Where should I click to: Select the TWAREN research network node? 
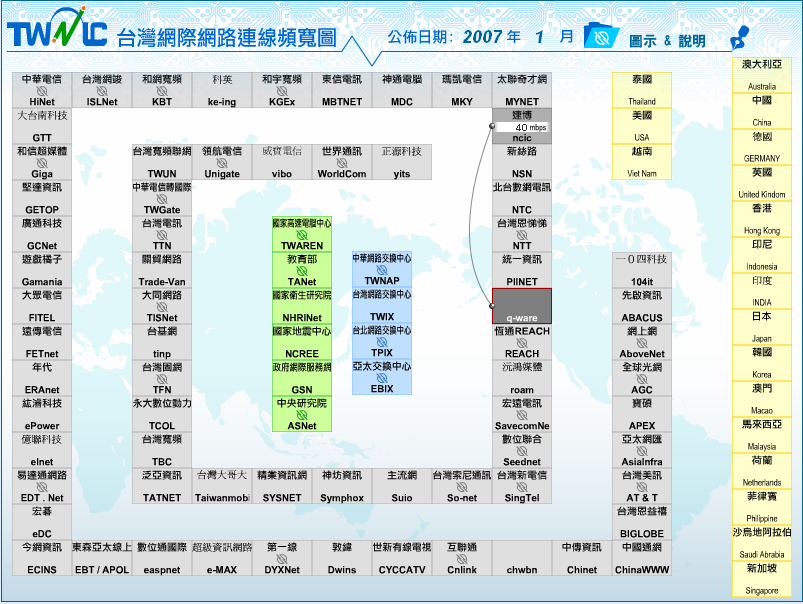click(302, 234)
